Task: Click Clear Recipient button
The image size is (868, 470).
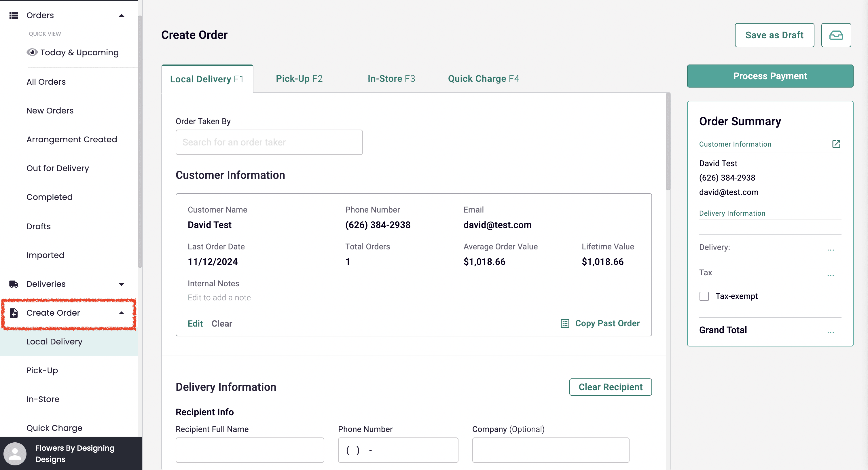Action: coord(610,387)
